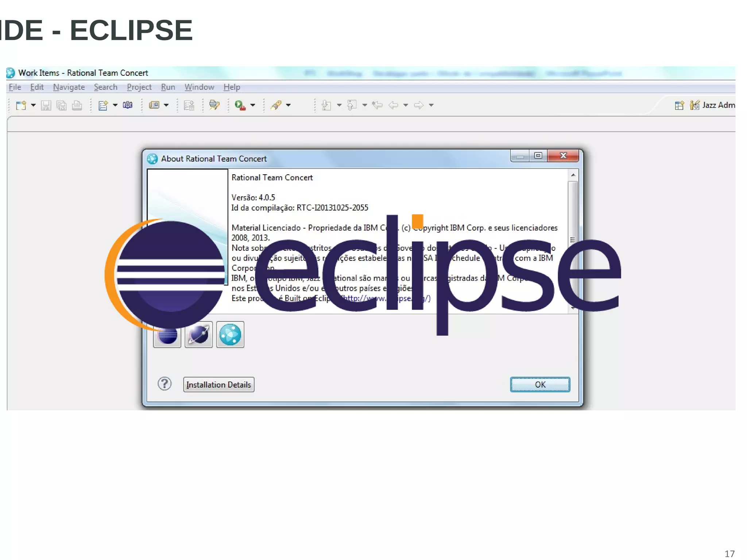Click the green Run with toolbox icon
This screenshot has width=747, height=560.
coord(240,105)
